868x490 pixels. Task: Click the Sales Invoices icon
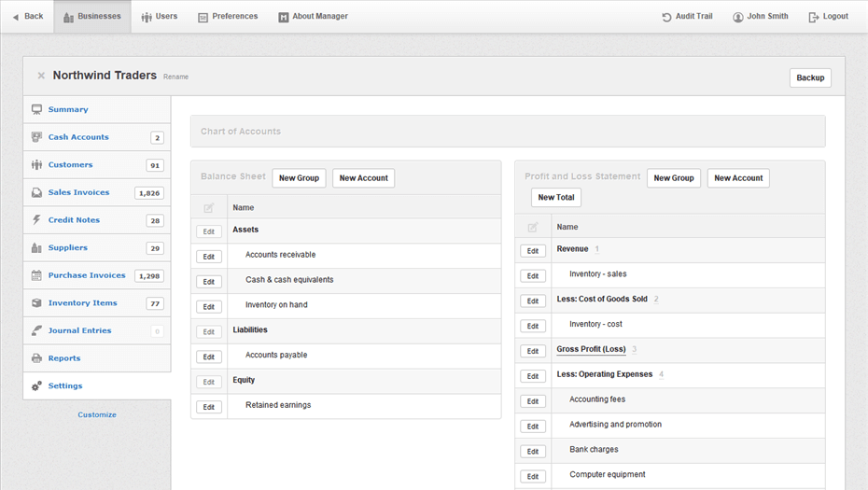36,192
